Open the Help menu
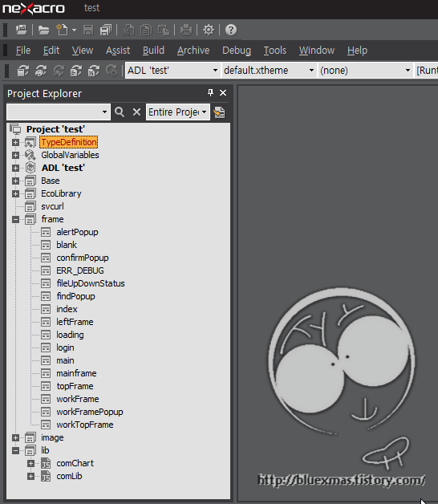This screenshot has width=438, height=504. (357, 51)
